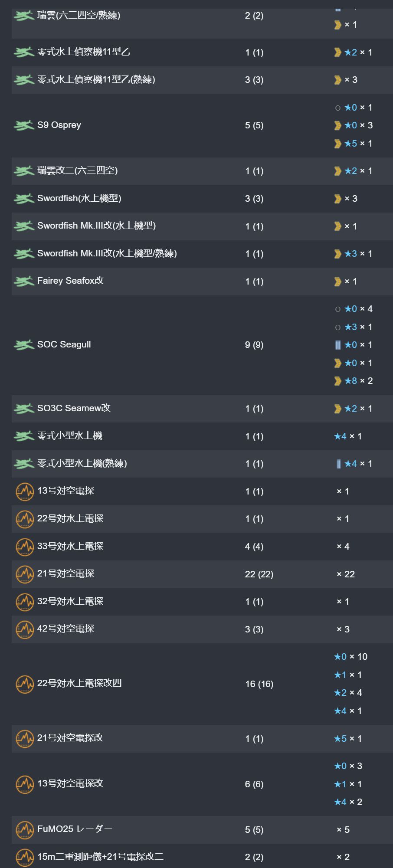
Task: Click the blue proficiency bars in the SOC Seagull row
Action: 338,345
